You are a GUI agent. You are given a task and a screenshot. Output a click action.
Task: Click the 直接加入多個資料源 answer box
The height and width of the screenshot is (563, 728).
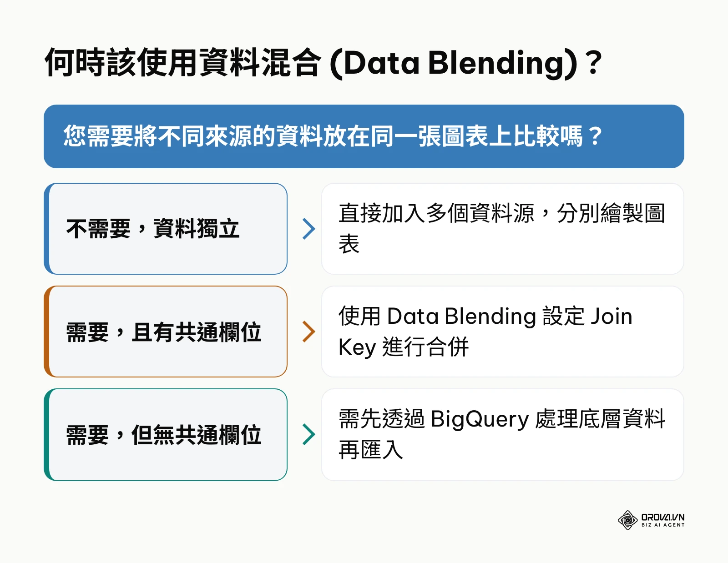click(503, 229)
